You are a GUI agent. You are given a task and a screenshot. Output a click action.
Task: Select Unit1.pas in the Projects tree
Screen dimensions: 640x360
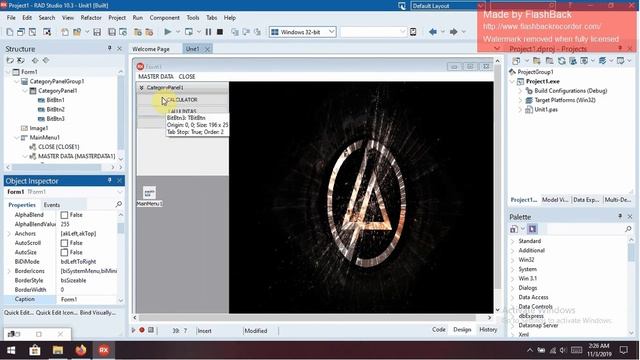click(546, 109)
